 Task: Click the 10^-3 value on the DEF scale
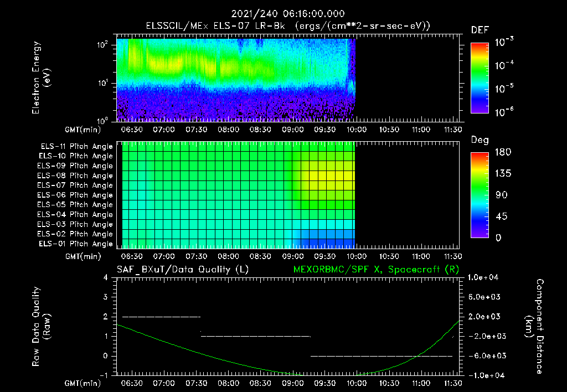coord(504,42)
